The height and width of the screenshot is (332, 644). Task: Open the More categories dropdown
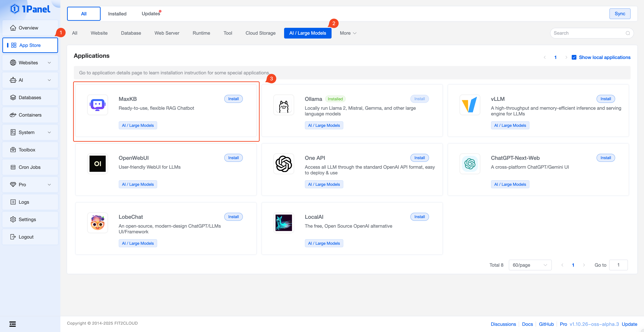[x=348, y=33]
